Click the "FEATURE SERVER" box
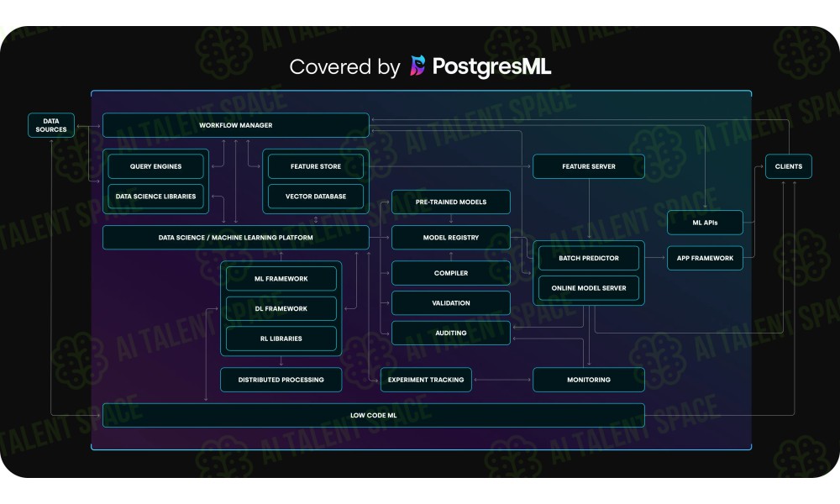 pos(589,166)
